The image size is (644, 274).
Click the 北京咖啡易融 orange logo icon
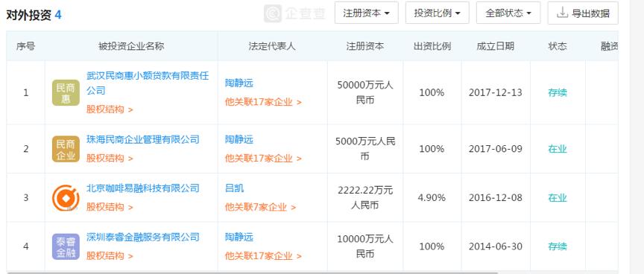(66, 198)
